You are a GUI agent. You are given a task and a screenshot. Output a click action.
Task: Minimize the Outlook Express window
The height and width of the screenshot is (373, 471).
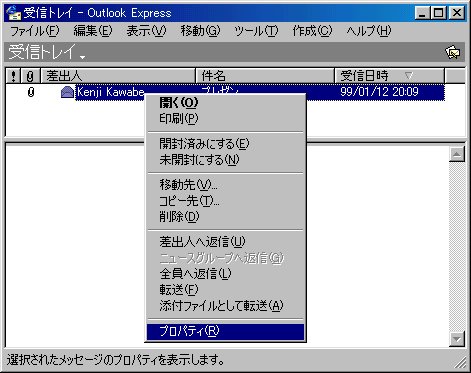[423, 13]
